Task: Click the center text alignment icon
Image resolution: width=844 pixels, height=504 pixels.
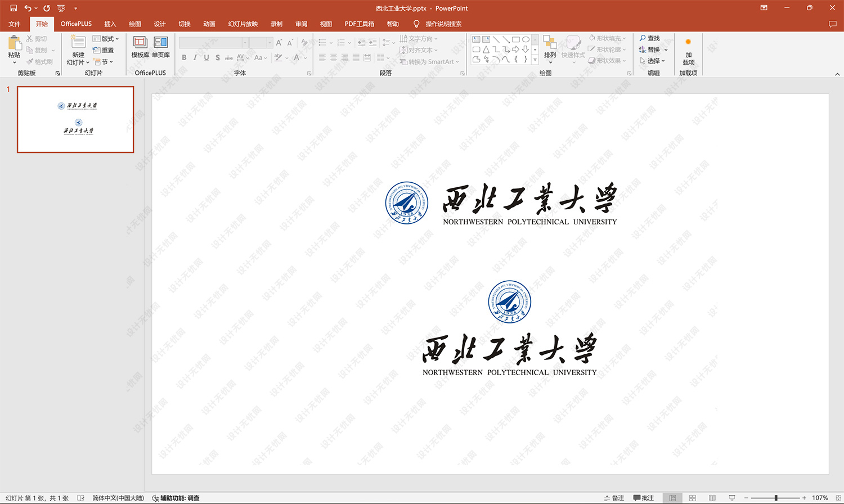Action: pos(334,57)
